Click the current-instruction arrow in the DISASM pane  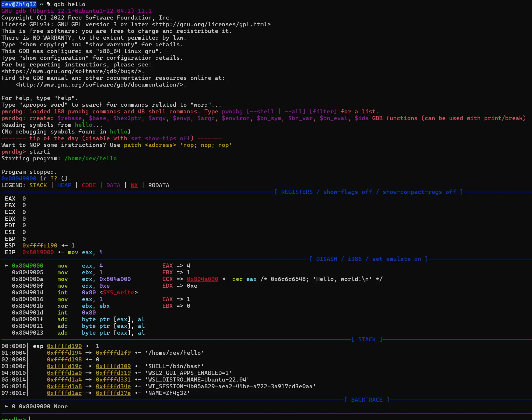click(6, 266)
